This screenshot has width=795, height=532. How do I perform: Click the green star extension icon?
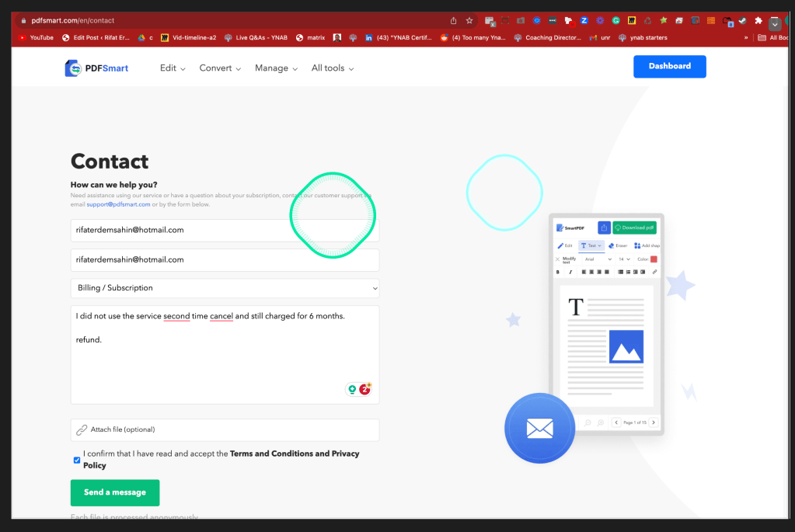point(664,21)
